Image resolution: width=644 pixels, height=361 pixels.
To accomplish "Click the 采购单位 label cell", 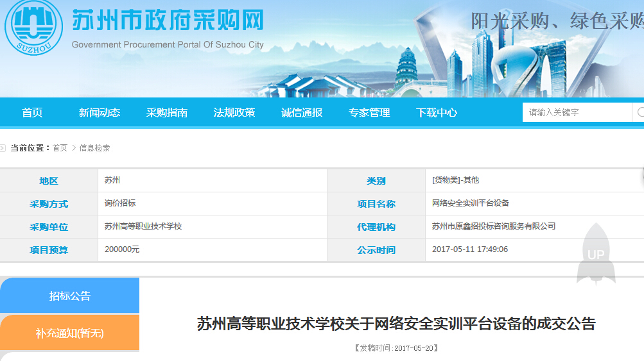I will click(49, 226).
